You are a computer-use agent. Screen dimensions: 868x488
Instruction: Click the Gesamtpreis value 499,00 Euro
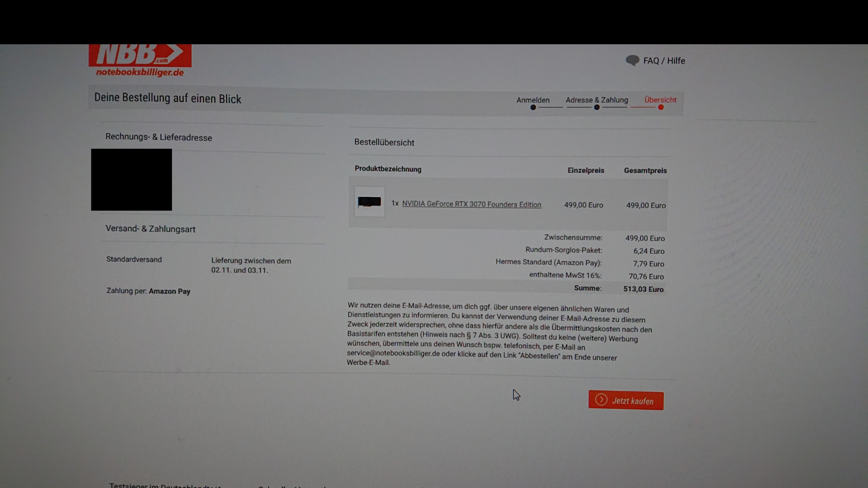(x=646, y=205)
